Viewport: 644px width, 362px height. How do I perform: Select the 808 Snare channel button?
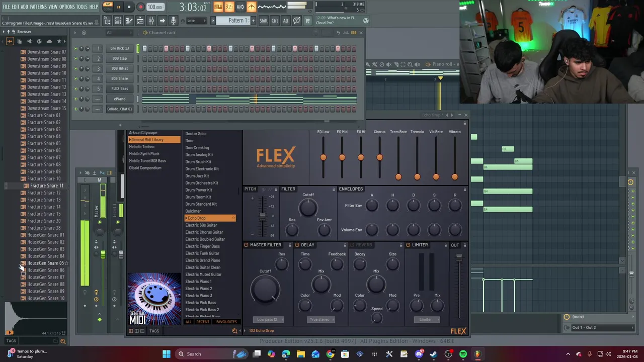click(x=119, y=78)
